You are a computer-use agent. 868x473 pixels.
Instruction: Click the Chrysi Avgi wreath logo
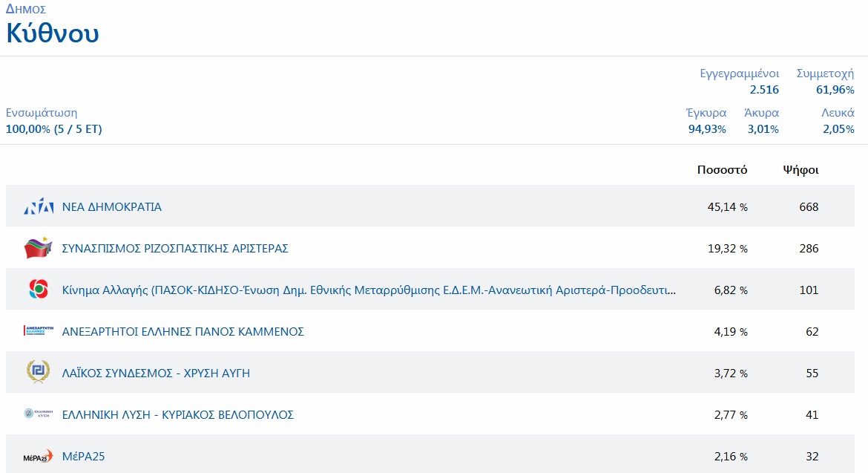tap(39, 373)
